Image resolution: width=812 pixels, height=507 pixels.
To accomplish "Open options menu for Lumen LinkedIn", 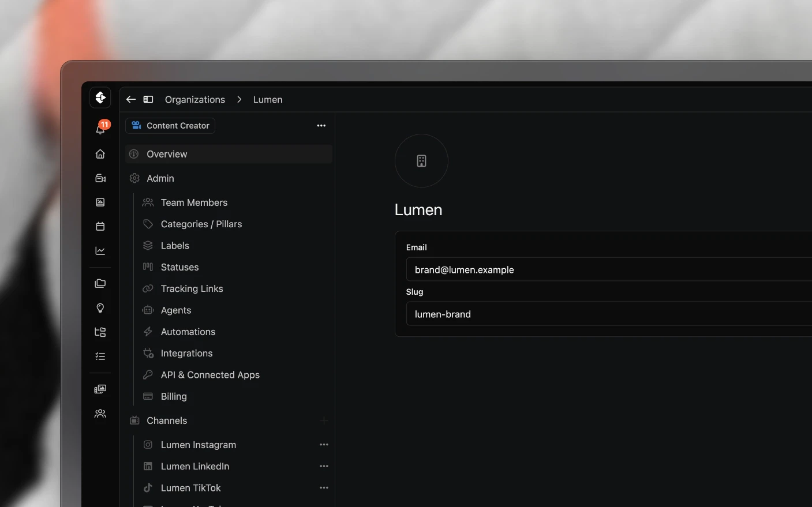I will tap(324, 467).
